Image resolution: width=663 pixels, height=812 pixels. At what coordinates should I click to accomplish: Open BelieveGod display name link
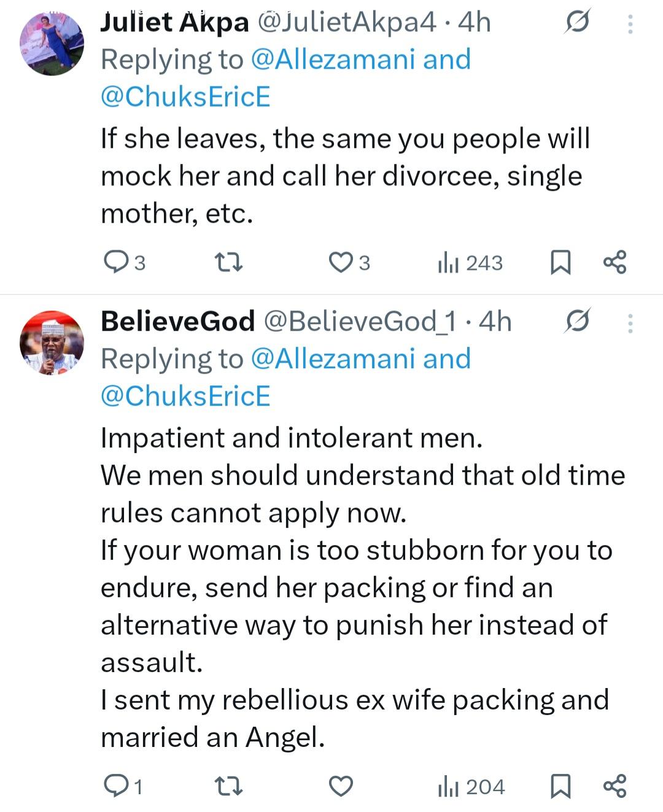[x=177, y=321]
